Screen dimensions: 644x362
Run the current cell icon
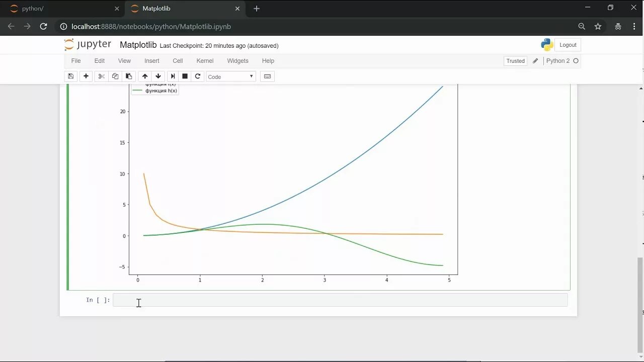173,76
